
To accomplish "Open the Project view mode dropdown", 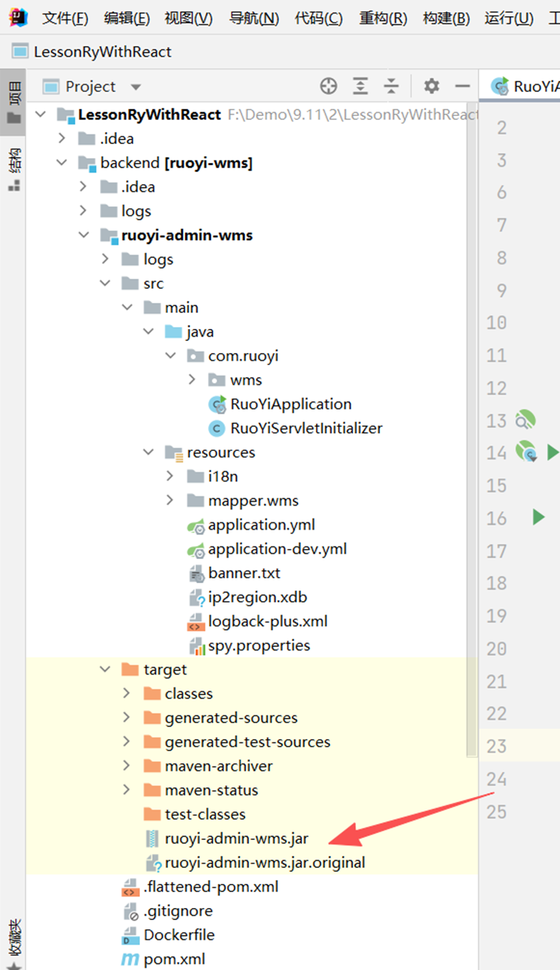I will pyautogui.click(x=136, y=86).
